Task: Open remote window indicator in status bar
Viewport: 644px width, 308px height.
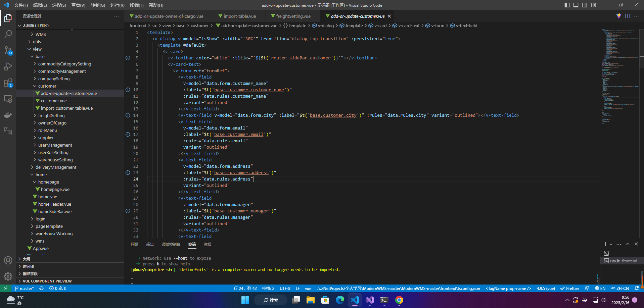Action: click(x=6, y=288)
